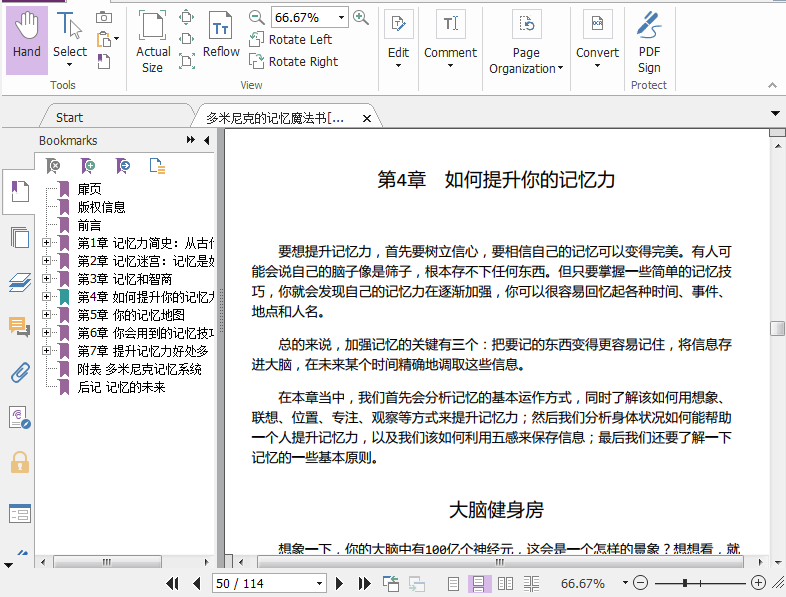Select the Hand tool
The width and height of the screenshot is (786, 597).
[x=27, y=38]
